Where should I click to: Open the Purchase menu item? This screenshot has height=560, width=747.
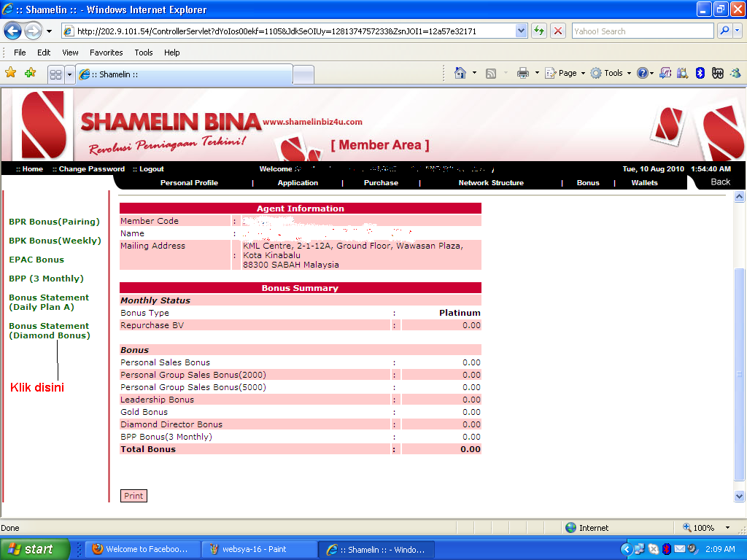point(381,183)
